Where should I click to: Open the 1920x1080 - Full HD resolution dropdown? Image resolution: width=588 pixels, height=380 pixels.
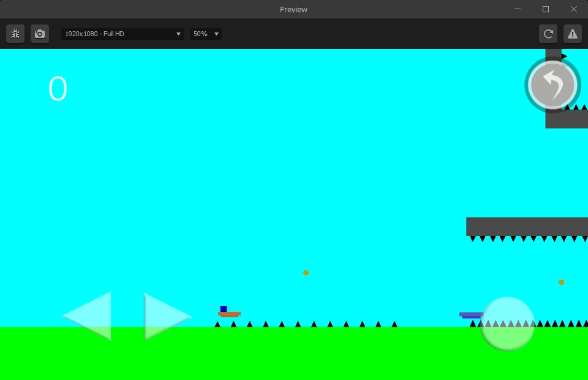(123, 34)
